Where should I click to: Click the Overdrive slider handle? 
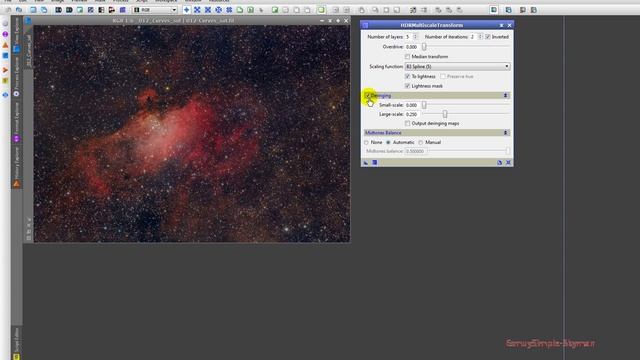424,47
